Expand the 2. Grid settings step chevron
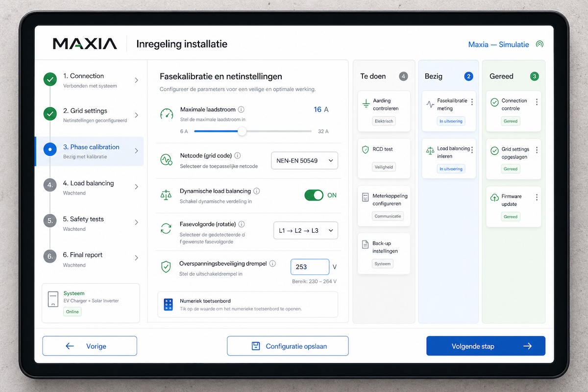The height and width of the screenshot is (392, 588). (x=136, y=115)
